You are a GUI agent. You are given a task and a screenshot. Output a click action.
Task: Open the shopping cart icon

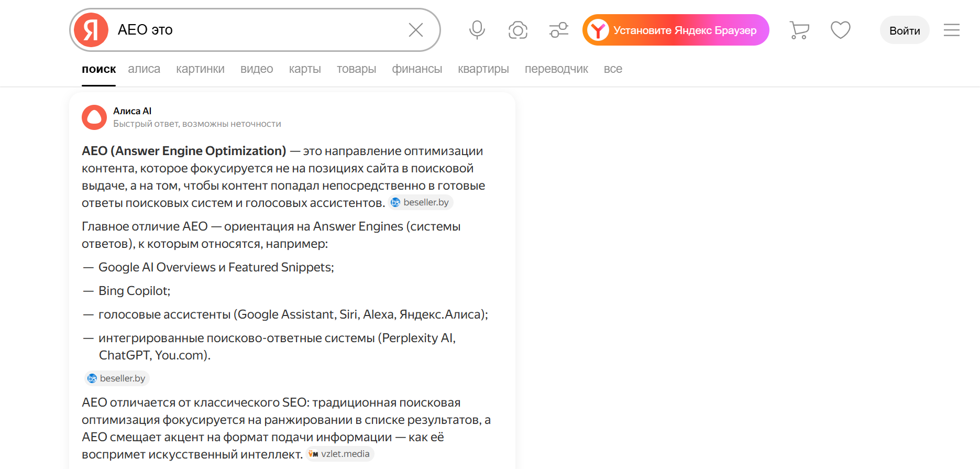[x=799, y=30]
